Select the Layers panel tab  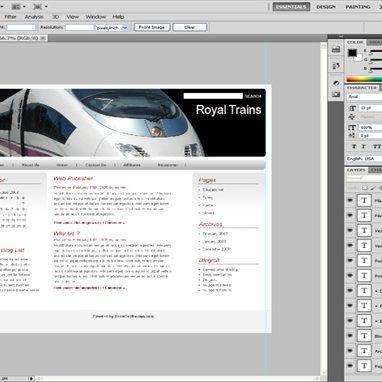point(356,170)
